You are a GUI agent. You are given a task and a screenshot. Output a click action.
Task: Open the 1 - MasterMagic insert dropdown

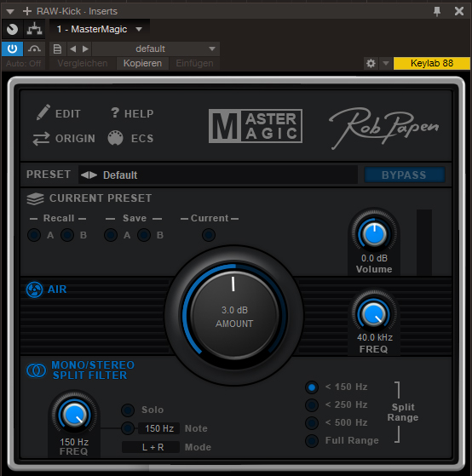click(100, 29)
